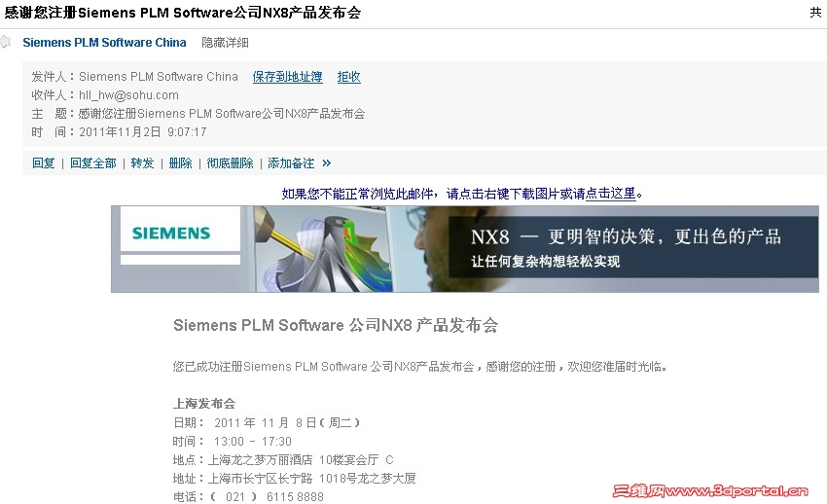The width and height of the screenshot is (827, 504).
Task: Delete the email with 删除
Action: pyautogui.click(x=180, y=163)
